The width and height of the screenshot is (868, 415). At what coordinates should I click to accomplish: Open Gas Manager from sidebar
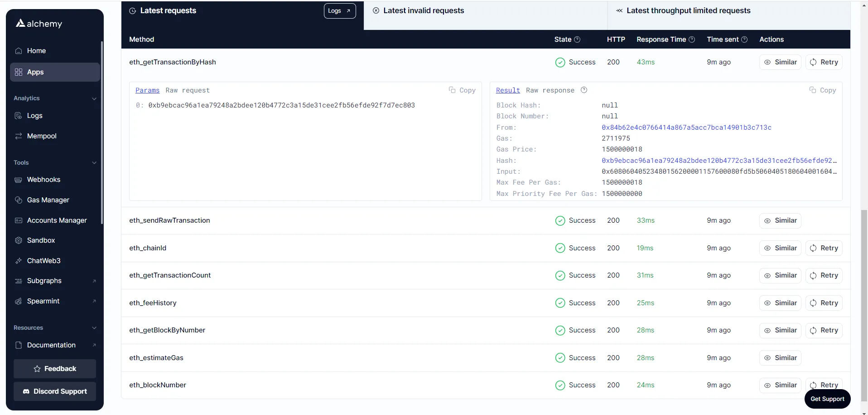[x=48, y=200]
